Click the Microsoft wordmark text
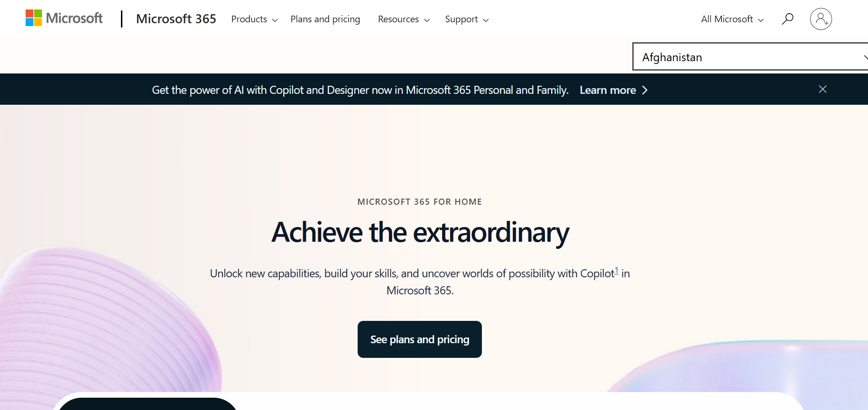This screenshot has width=868, height=410. coord(74,18)
